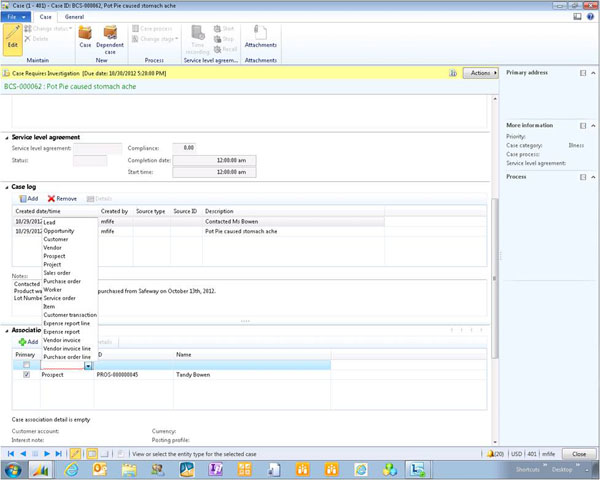Viewport: 600px width, 480px height.
Task: Tick the Primary checkbox on the new row
Action: coord(26,365)
